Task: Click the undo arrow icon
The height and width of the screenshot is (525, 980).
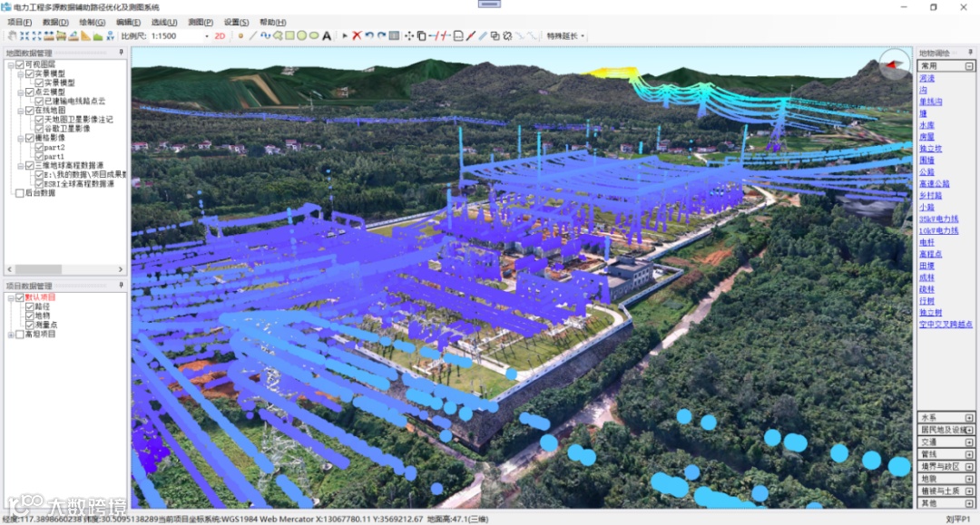Action: point(369,35)
